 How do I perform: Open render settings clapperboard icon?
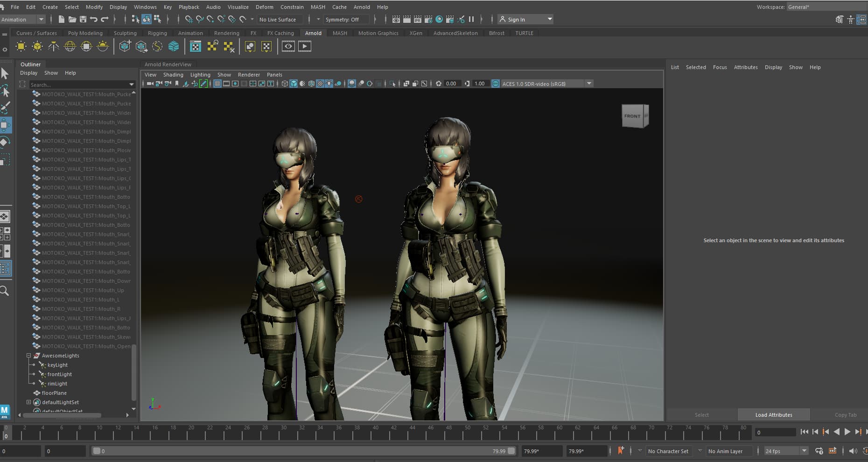(428, 19)
